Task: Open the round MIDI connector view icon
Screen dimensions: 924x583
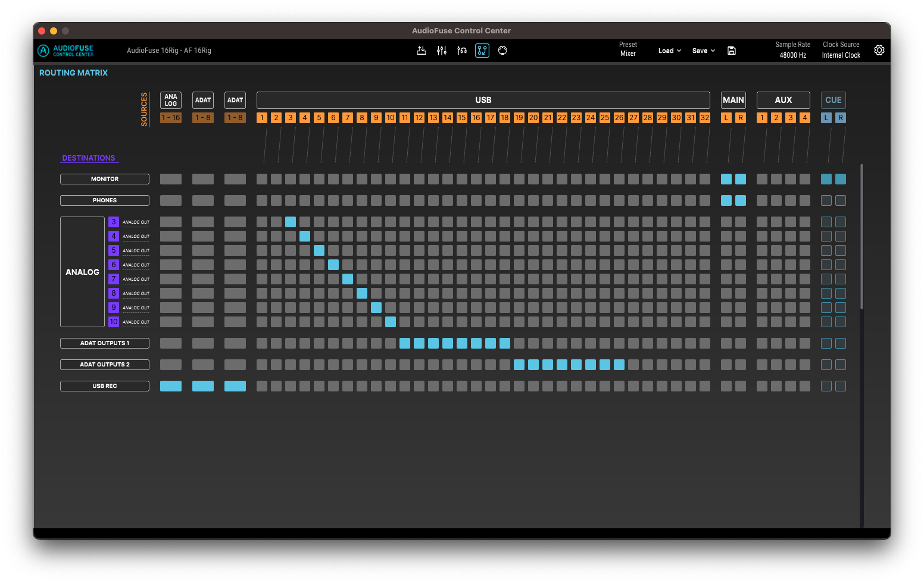Action: click(502, 51)
